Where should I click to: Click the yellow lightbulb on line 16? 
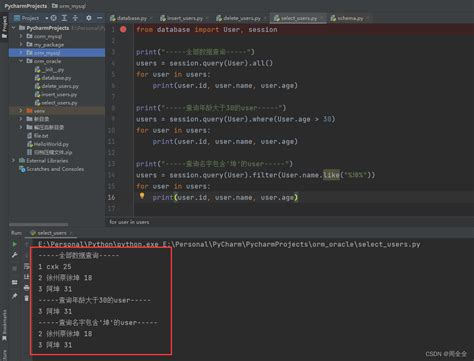[142, 196]
